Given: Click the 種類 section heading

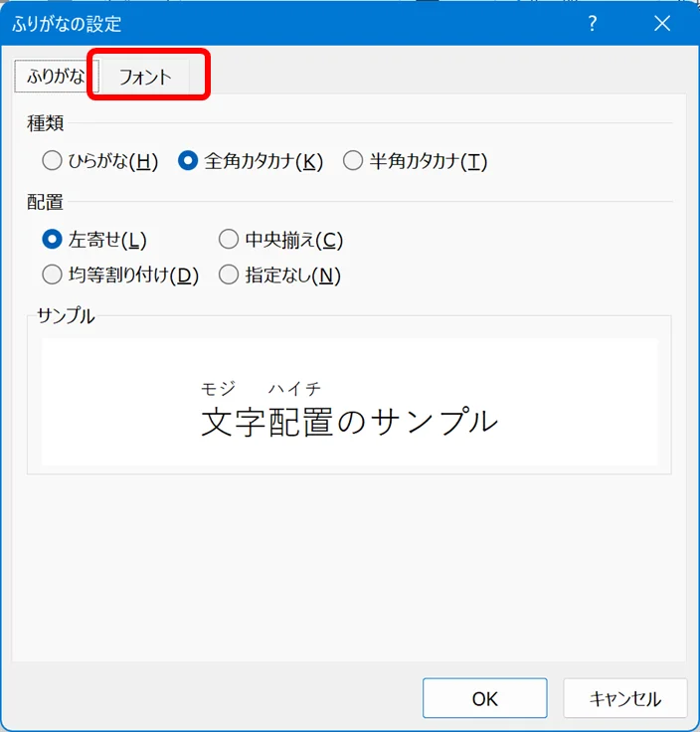Looking at the screenshot, I should (x=45, y=123).
